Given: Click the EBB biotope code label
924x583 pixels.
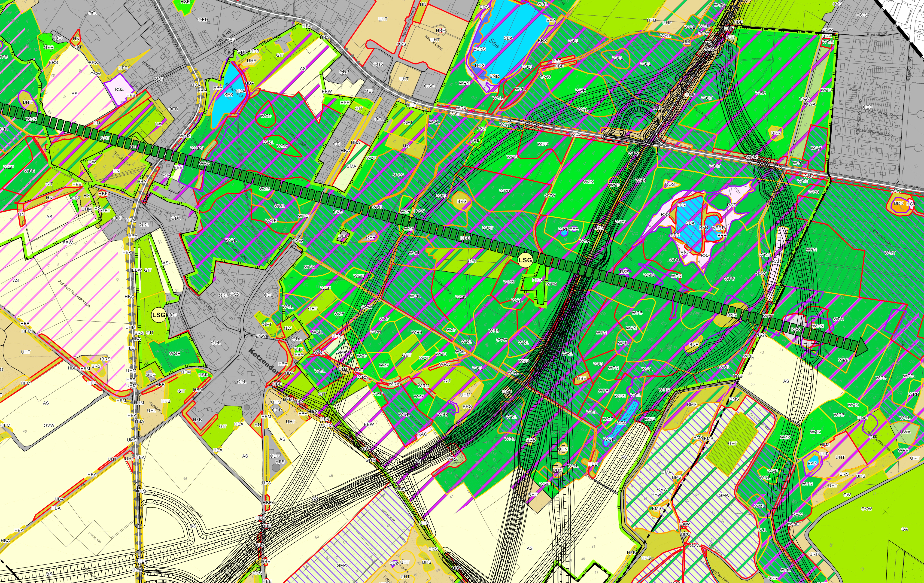Looking at the screenshot, I should (x=178, y=167).
